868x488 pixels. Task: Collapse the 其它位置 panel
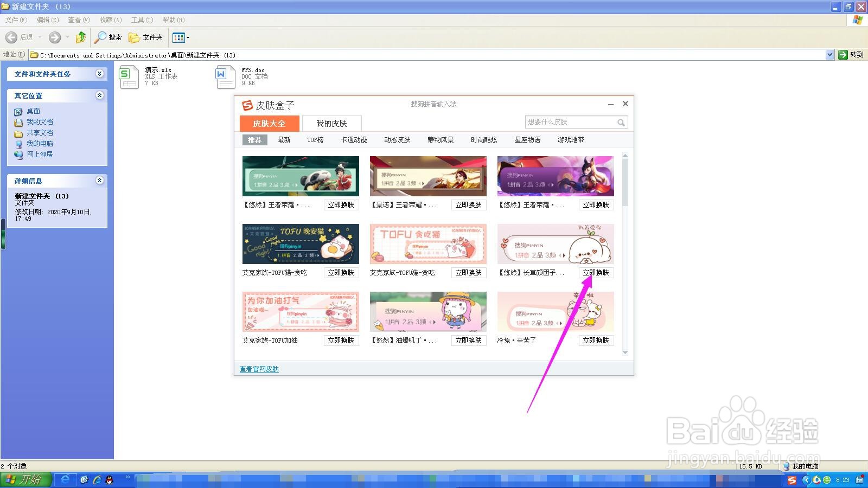click(x=100, y=95)
